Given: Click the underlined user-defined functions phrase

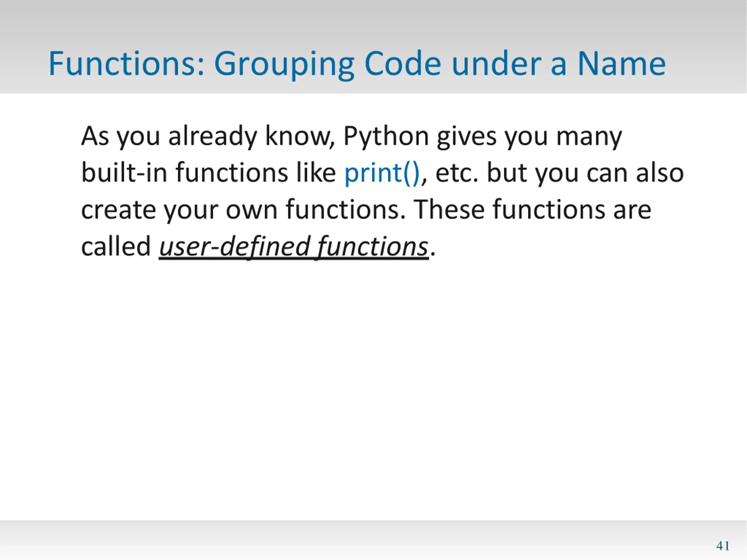Looking at the screenshot, I should tap(294, 246).
